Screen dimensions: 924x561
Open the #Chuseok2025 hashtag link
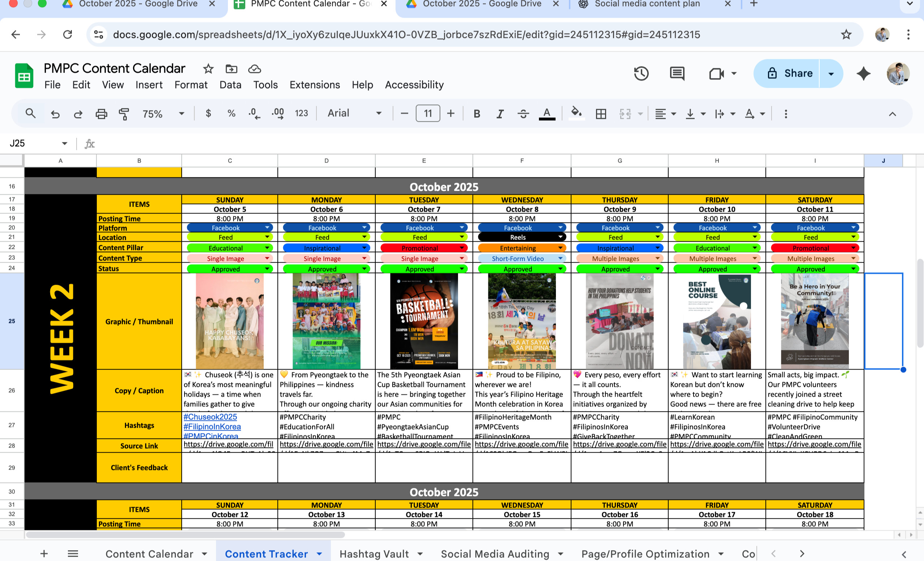point(210,417)
